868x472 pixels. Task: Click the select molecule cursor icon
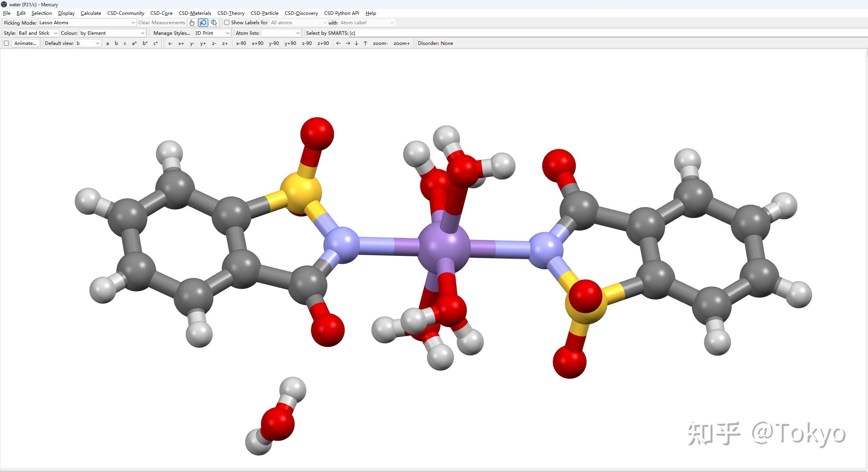point(214,23)
